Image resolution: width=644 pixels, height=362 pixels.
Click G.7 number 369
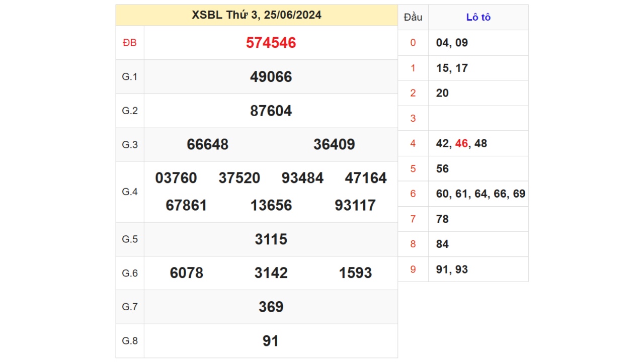tap(271, 307)
